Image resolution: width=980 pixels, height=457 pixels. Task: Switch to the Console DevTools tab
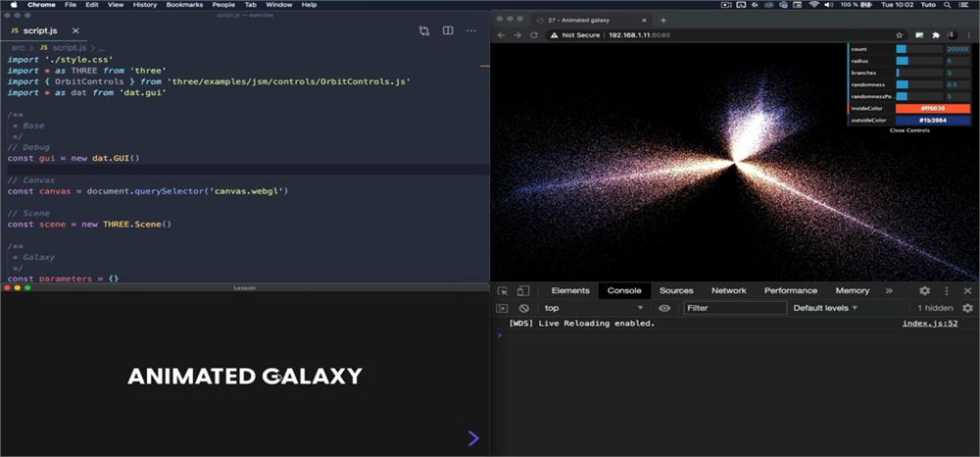pos(624,290)
